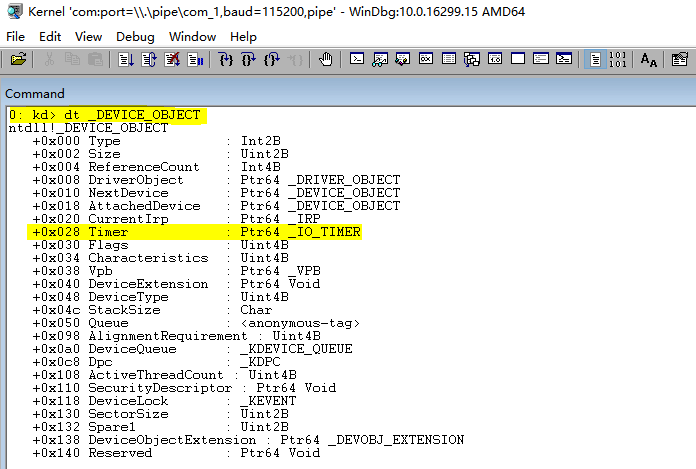This screenshot has height=469, width=696.
Task: Click the 'dt _DEVICE_OBJECT' command line
Action: (x=105, y=115)
